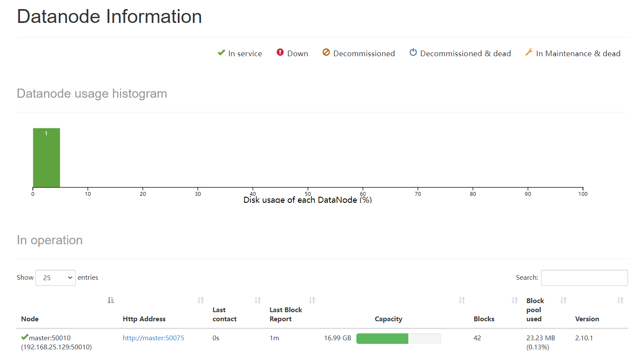Sort table by Http Address column
644x358 pixels.
point(201,300)
